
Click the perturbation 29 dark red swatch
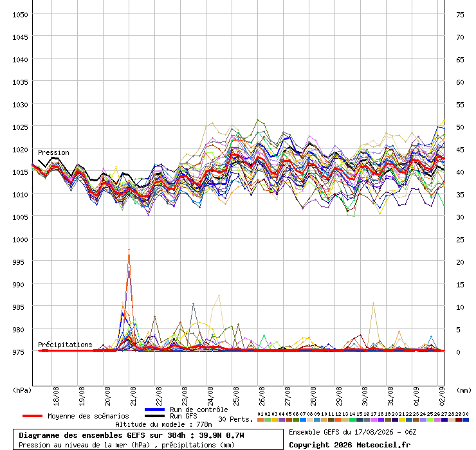tap(459, 420)
